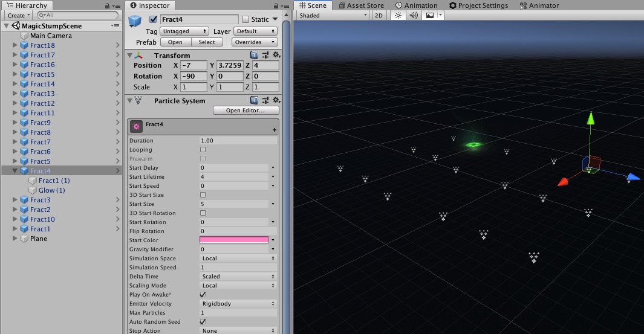Open Particle System gear settings menu
Screen dimensions: 644x334
(x=276, y=100)
